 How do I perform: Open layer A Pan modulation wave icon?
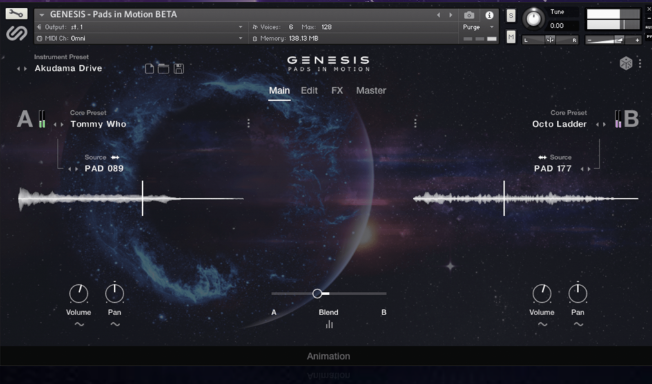point(115,325)
